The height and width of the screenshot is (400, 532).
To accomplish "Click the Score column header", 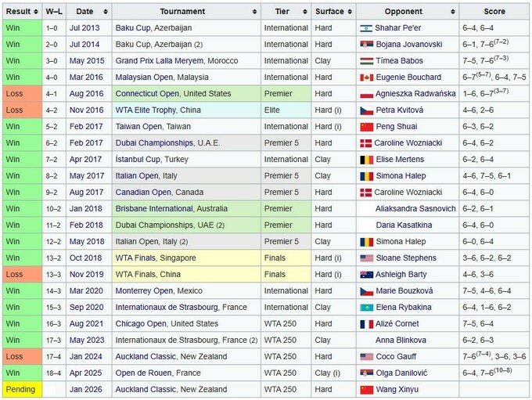I will (494, 12).
